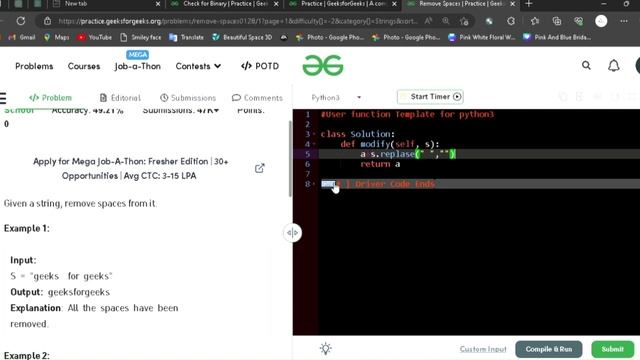This screenshot has width=640, height=360.
Task: Open the Collections icon in toolbar
Action: point(557,21)
